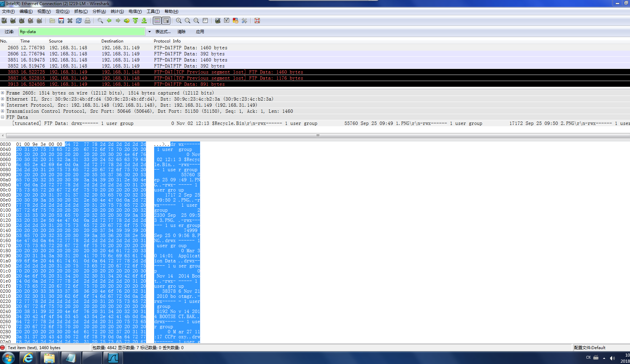Sort packets by Destination column
The width and height of the screenshot is (630, 364).
tap(112, 41)
